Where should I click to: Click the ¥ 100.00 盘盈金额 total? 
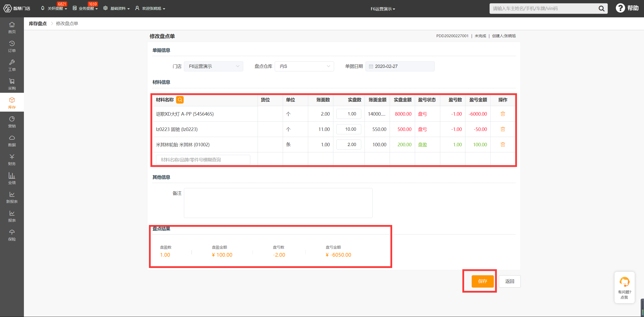tap(222, 255)
